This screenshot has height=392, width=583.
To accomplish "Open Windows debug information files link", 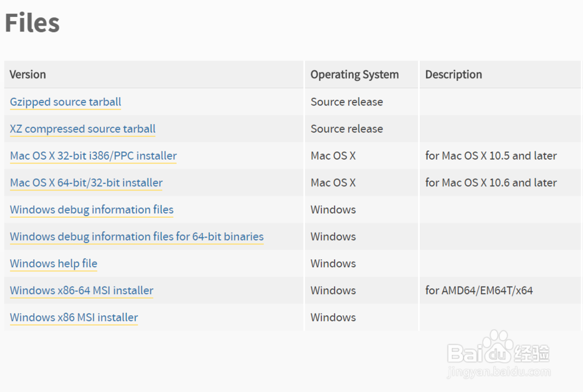I will [x=92, y=210].
